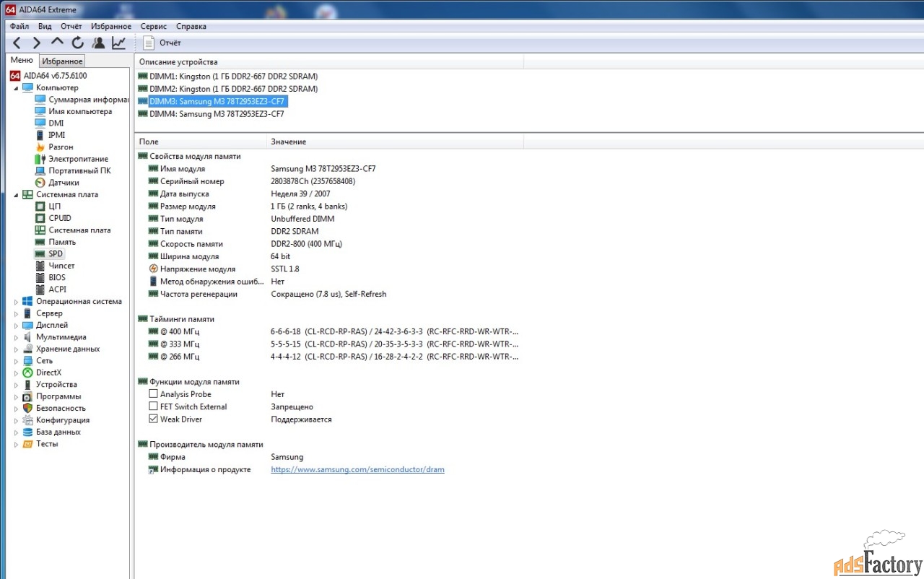Open the Конфигурация gear icon
This screenshot has height=579, width=924.
tap(27, 420)
